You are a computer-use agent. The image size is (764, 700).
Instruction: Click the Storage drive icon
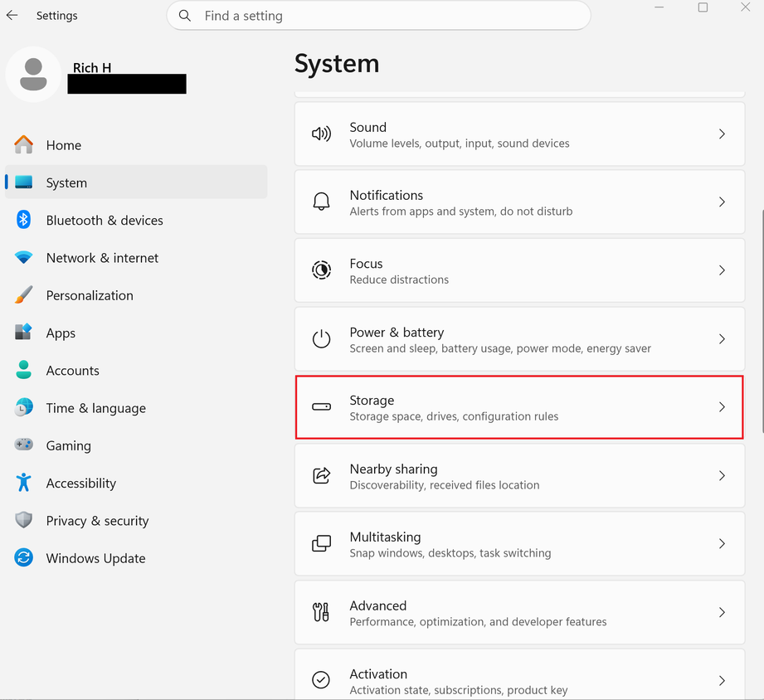pos(321,406)
